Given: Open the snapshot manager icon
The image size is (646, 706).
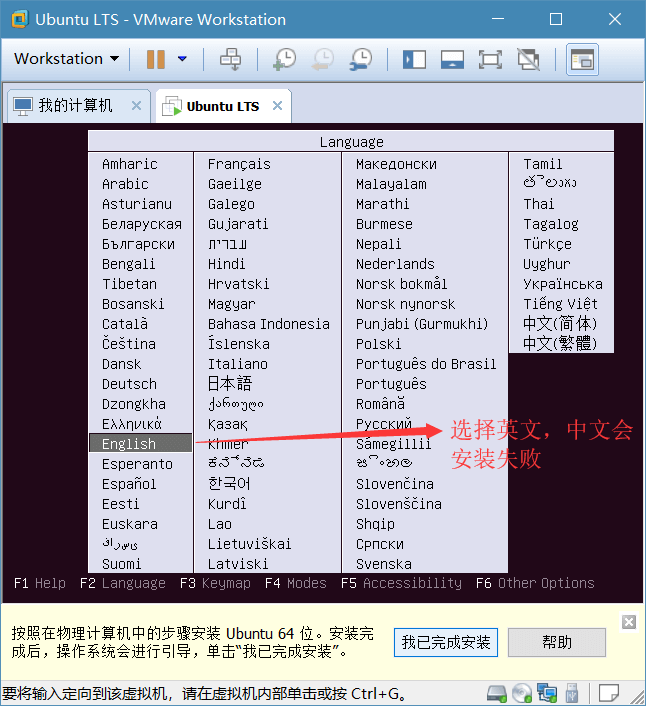Looking at the screenshot, I should tap(361, 59).
